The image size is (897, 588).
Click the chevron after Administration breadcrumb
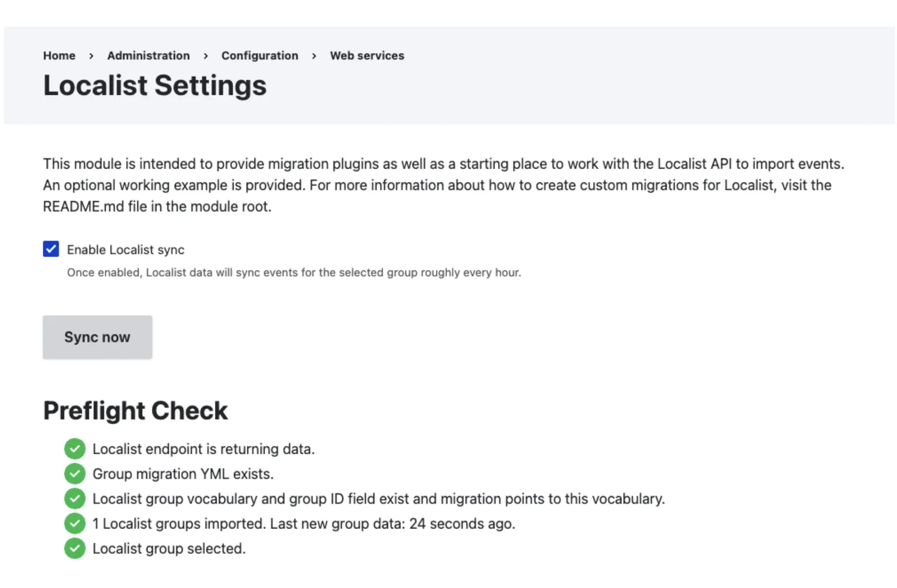[x=206, y=56]
